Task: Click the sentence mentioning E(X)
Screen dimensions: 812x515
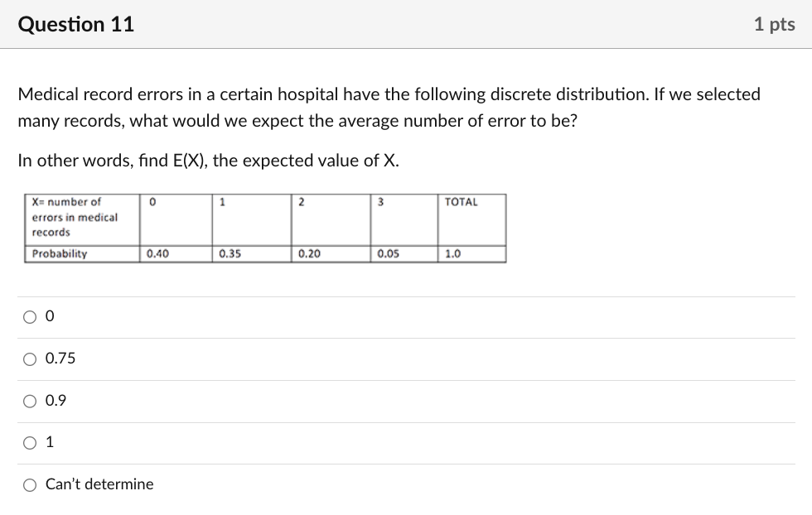Action: click(209, 160)
